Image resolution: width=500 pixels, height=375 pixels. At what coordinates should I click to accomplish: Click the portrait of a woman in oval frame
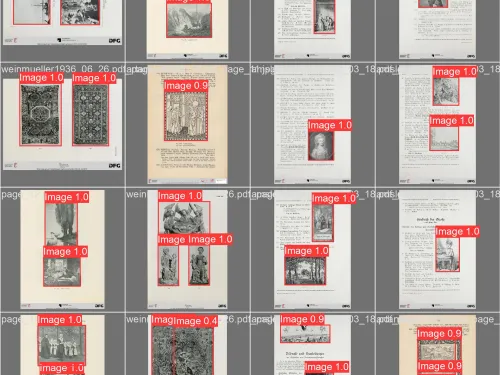click(321, 146)
